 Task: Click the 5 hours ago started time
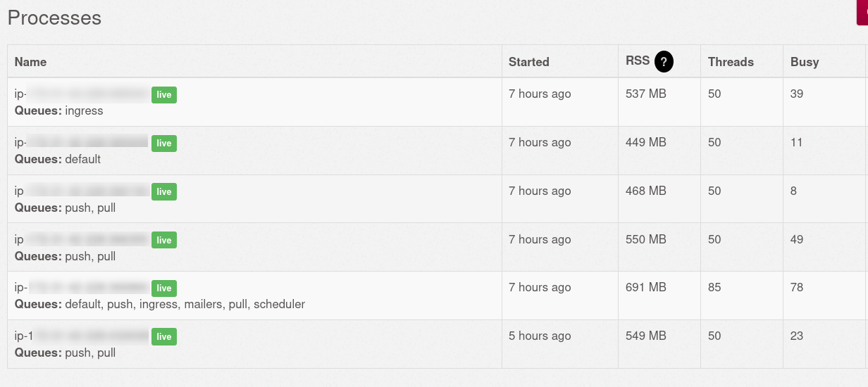[x=540, y=336]
